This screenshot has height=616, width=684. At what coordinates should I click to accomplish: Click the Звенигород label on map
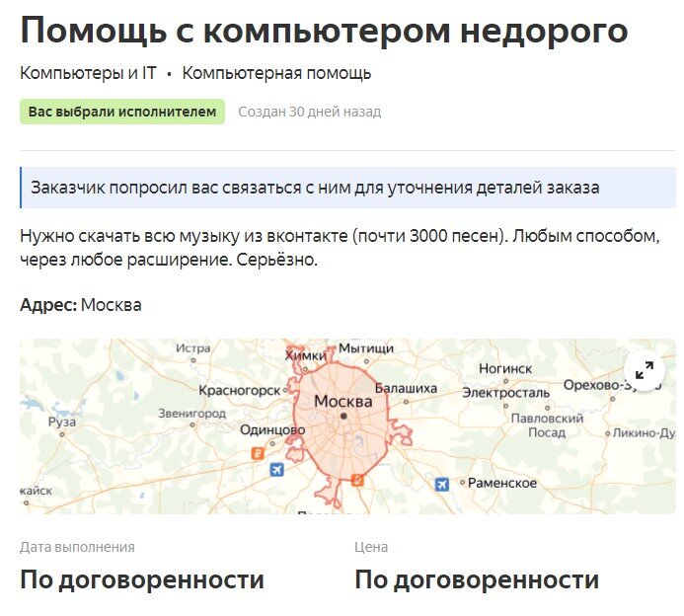click(x=191, y=414)
